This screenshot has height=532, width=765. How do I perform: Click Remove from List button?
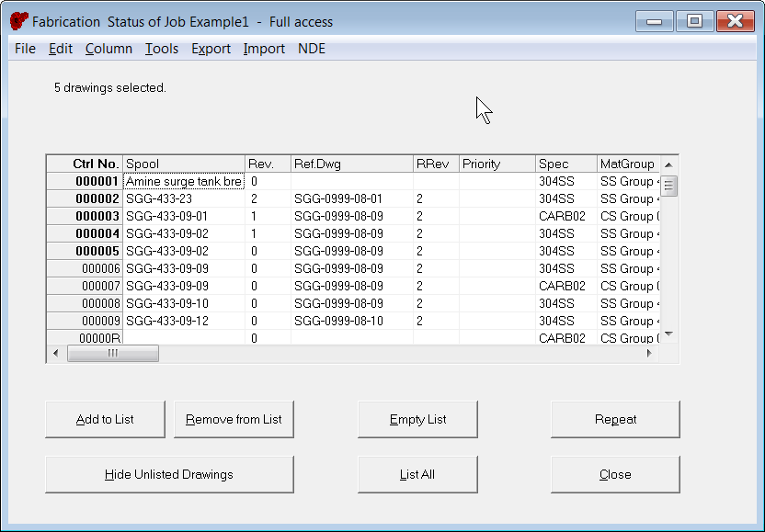tap(234, 420)
